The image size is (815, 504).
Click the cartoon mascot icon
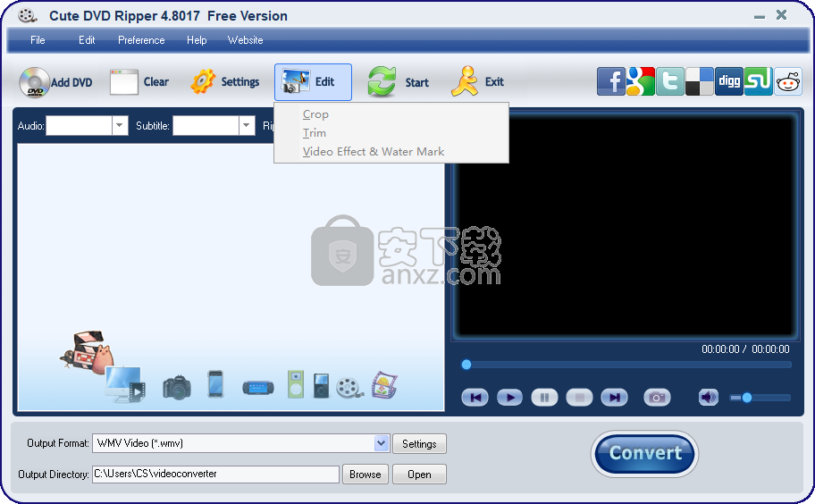pyautogui.click(x=87, y=352)
